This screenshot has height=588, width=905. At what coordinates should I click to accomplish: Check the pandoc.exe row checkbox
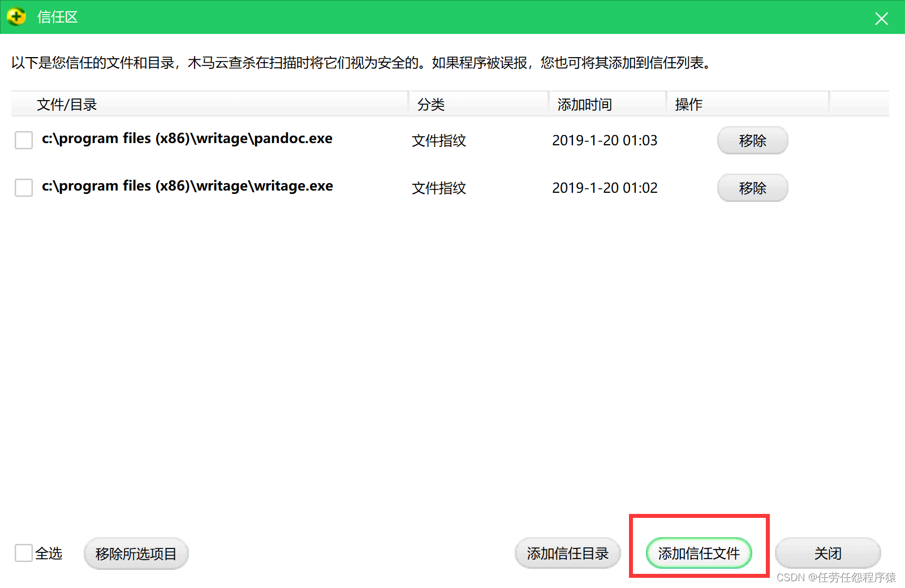(24, 140)
